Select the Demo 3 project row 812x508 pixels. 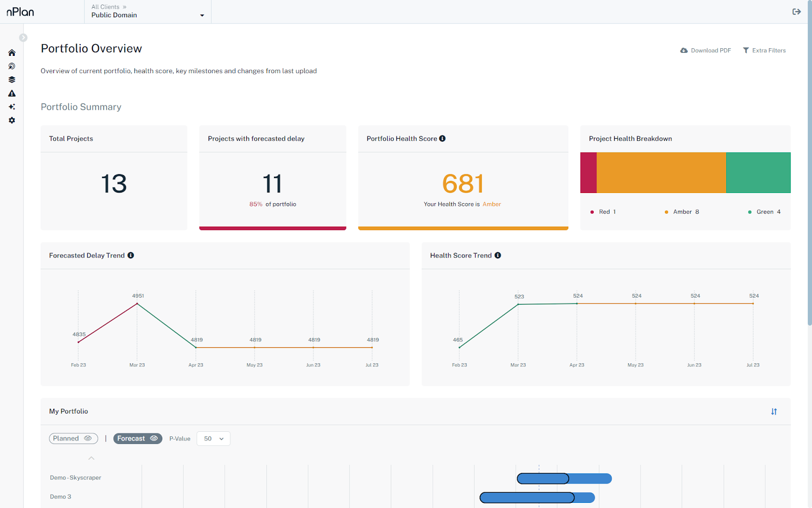coord(60,496)
